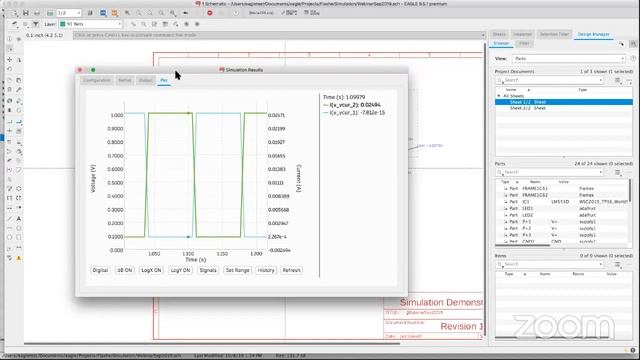The image size is (640, 360).
Task: Click the I(v_vcur_1) legend entry
Action: coord(354,112)
